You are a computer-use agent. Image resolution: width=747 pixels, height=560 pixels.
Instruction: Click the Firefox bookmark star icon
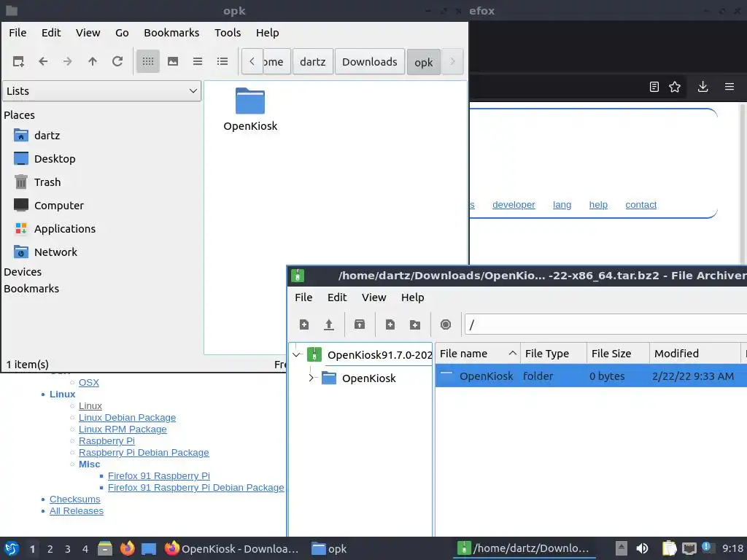coord(675,87)
